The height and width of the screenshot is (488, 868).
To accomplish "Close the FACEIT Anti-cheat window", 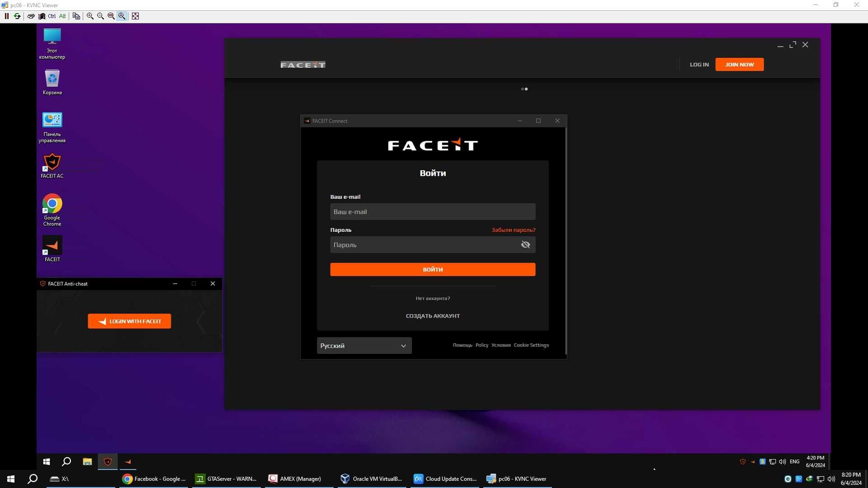I will [212, 284].
